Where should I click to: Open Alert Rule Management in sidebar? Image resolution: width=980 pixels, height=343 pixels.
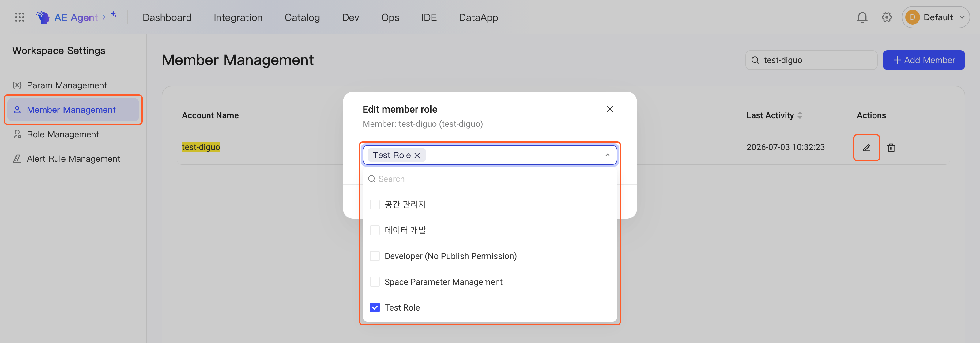coord(73,159)
